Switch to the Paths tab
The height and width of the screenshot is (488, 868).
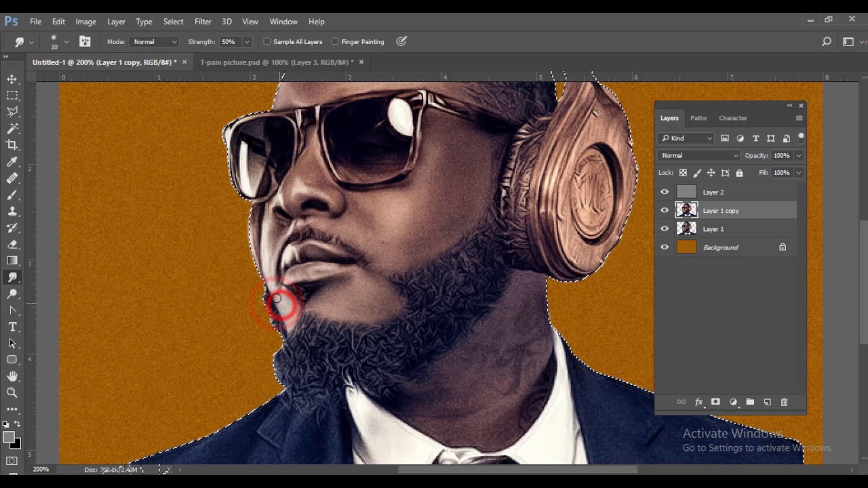(698, 118)
